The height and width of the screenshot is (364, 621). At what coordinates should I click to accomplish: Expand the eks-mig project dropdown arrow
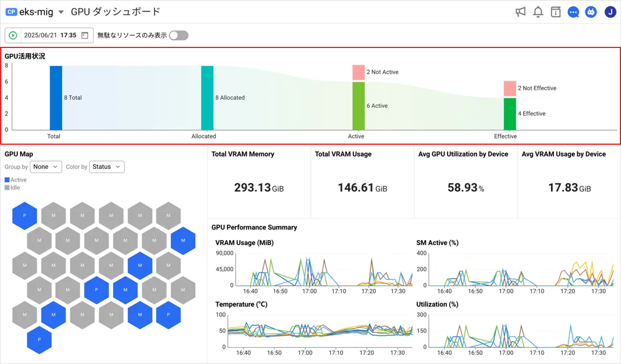(x=61, y=12)
